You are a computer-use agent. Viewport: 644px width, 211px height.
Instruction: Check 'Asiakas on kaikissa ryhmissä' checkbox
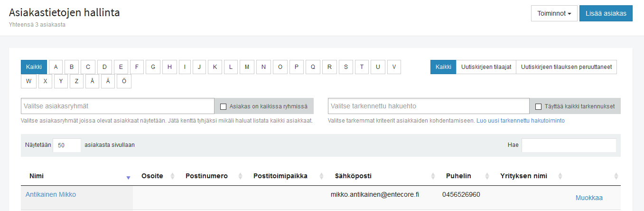[224, 106]
